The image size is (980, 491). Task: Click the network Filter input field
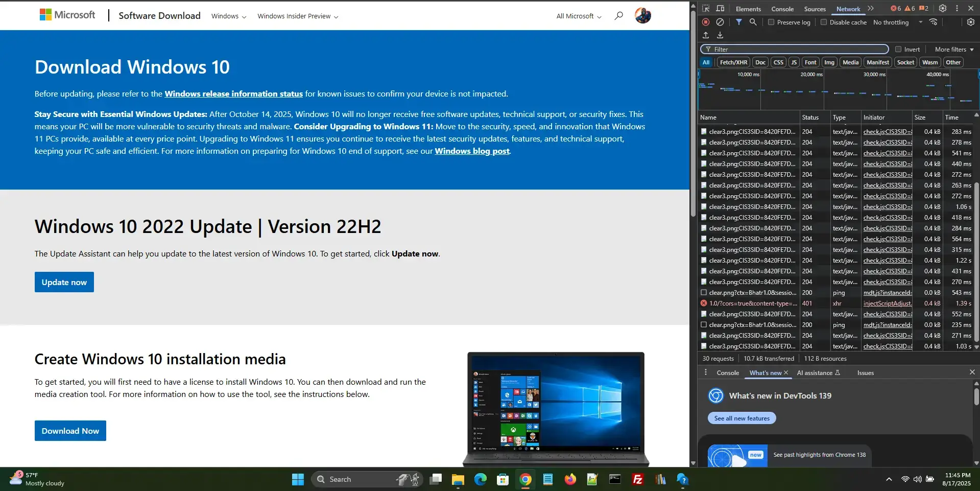click(795, 49)
